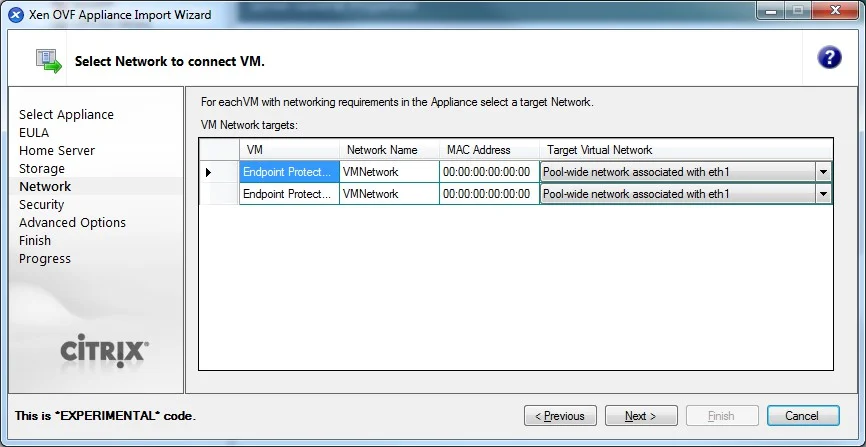Select the first row header arrow selector
Image resolution: width=866 pixels, height=447 pixels.
point(219,172)
